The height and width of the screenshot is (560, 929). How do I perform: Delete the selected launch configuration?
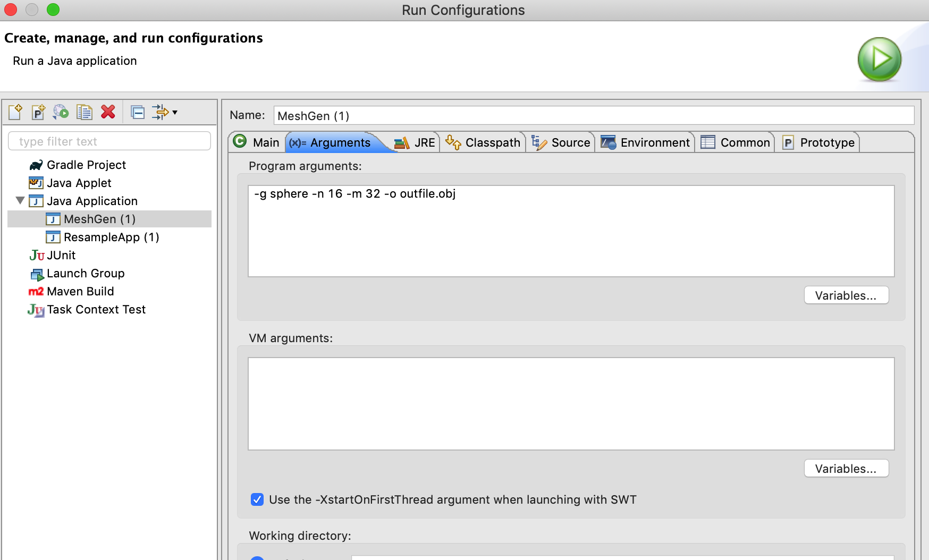click(x=108, y=112)
